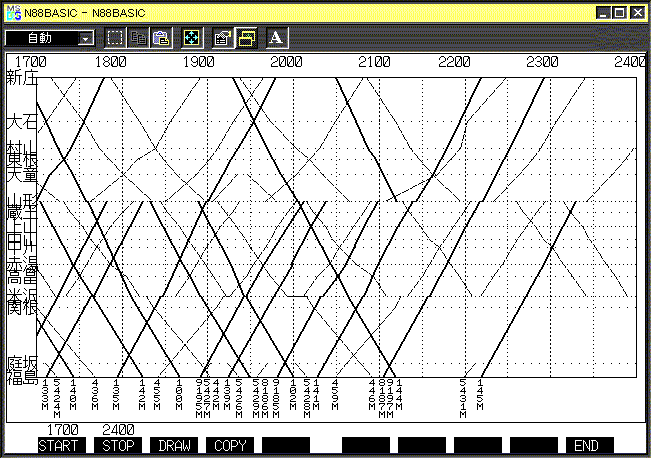
Task: Click the Mark selection toolbar icon
Action: (x=115, y=38)
